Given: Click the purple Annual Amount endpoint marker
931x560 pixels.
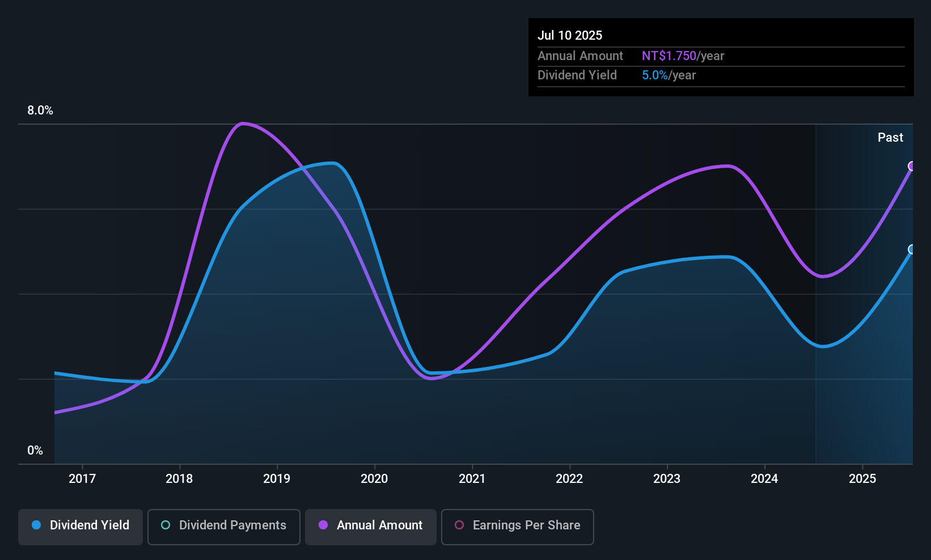Looking at the screenshot, I should 912,166.
